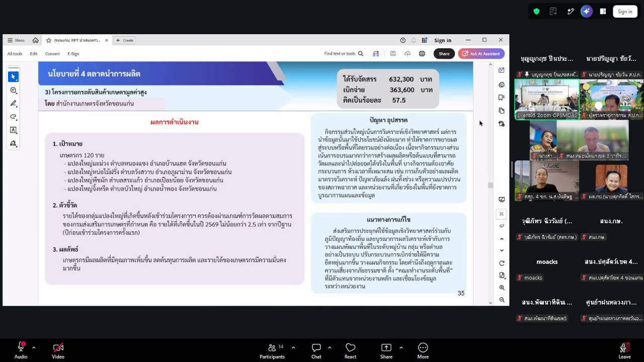
Task: Open the Acrobat help question icon
Action: (403, 40)
